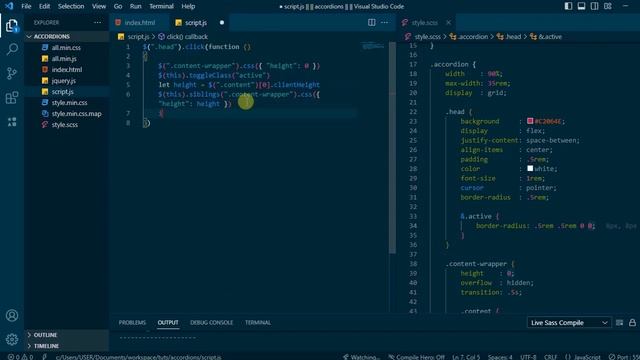Switch to the Output panel tab
The height and width of the screenshot is (360, 640).
click(168, 322)
